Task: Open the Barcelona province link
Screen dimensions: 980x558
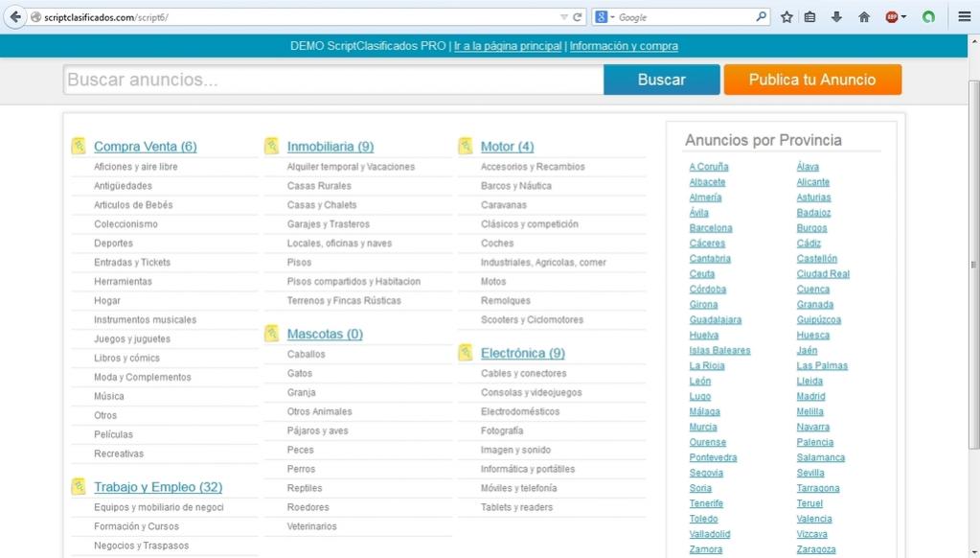Action: tap(710, 228)
